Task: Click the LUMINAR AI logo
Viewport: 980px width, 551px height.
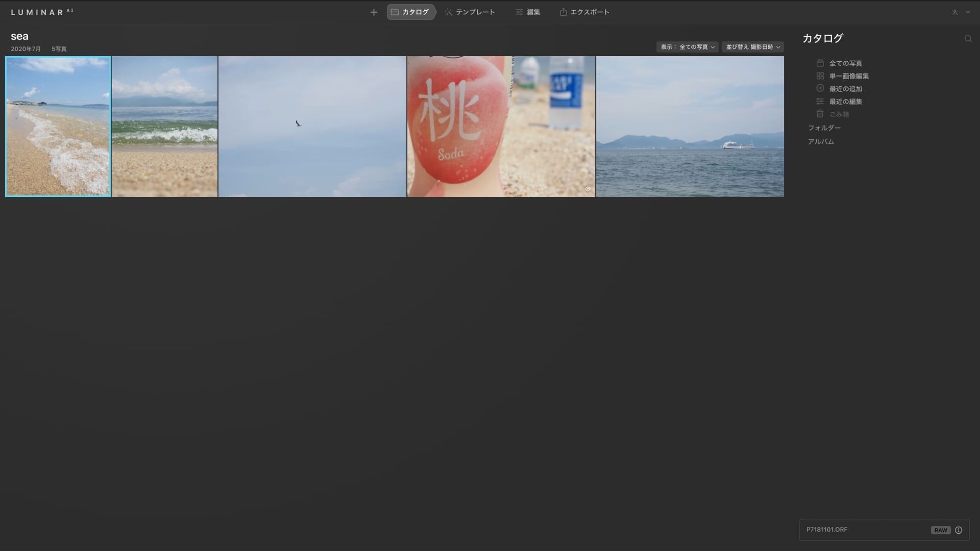Action: (42, 12)
